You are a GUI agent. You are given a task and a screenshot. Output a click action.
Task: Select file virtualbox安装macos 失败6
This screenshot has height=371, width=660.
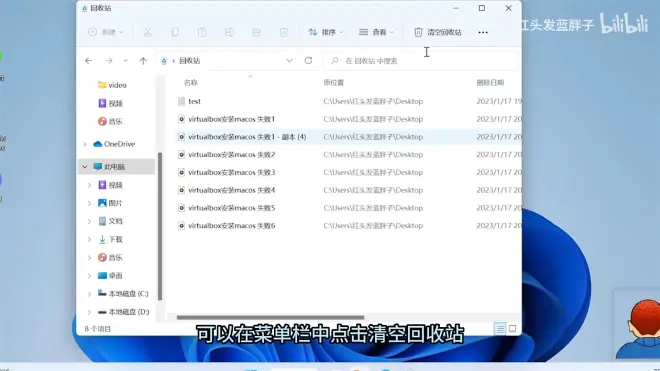point(232,226)
